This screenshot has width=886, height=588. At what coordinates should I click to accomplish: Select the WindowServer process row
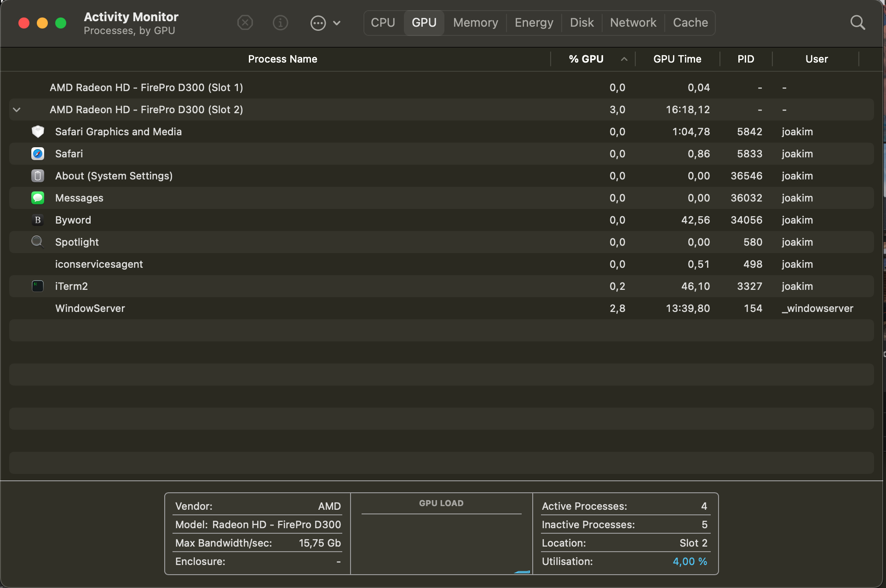[441, 308]
